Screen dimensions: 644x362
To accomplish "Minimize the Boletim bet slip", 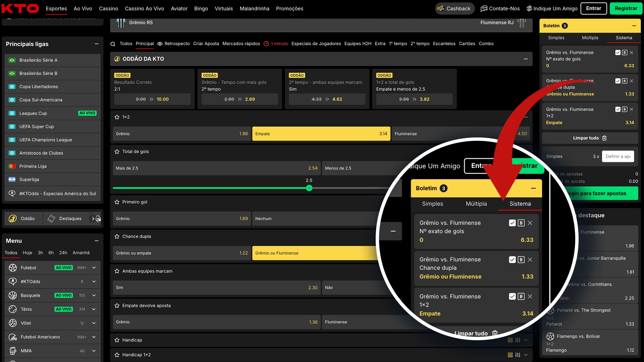I will point(634,26).
